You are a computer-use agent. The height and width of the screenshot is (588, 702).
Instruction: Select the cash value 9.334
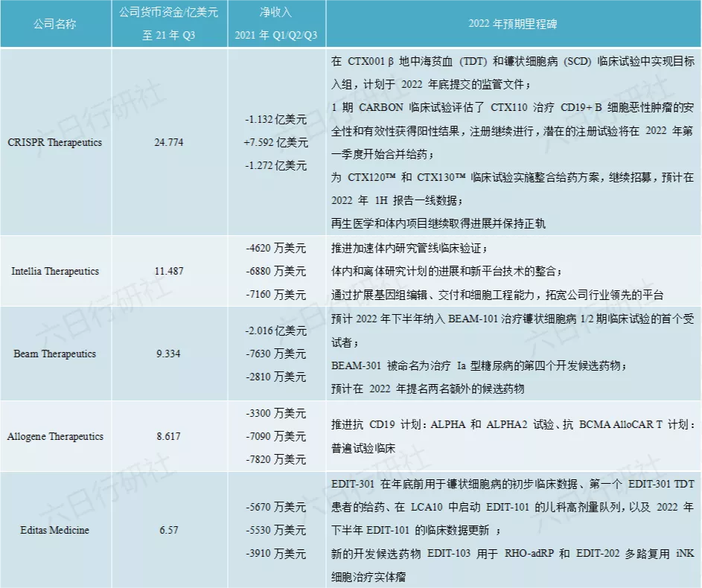[168, 354]
